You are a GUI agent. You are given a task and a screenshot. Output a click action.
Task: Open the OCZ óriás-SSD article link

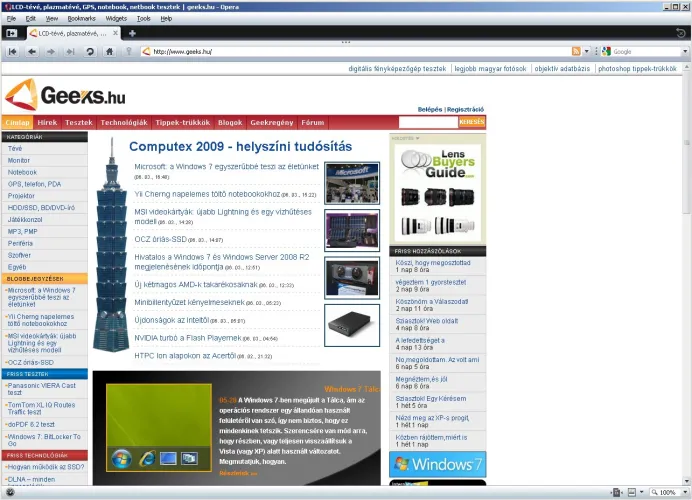click(x=161, y=239)
